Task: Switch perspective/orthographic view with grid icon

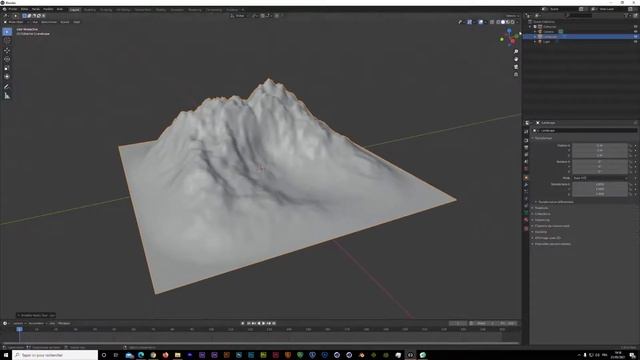Action: point(516,75)
